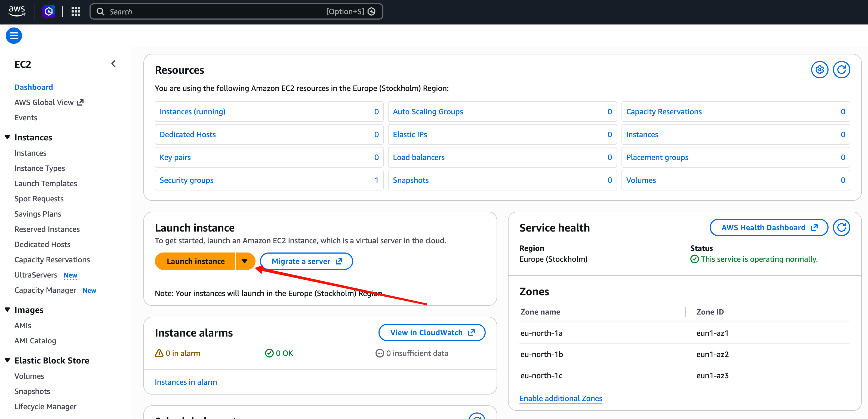Open AWS Global View sidebar link
The width and height of the screenshot is (868, 419).
coord(49,102)
